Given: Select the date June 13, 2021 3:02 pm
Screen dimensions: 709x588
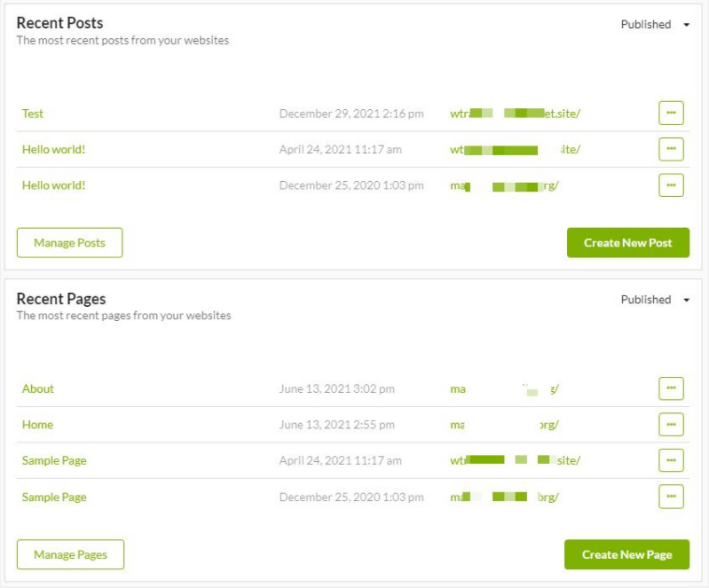Looking at the screenshot, I should coord(337,388).
